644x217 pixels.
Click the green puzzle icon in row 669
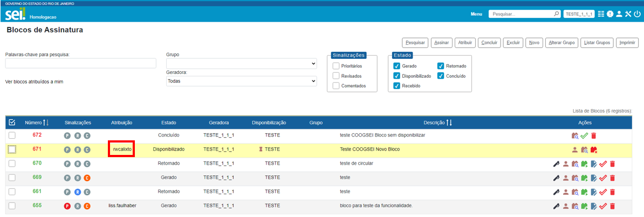[x=584, y=178]
